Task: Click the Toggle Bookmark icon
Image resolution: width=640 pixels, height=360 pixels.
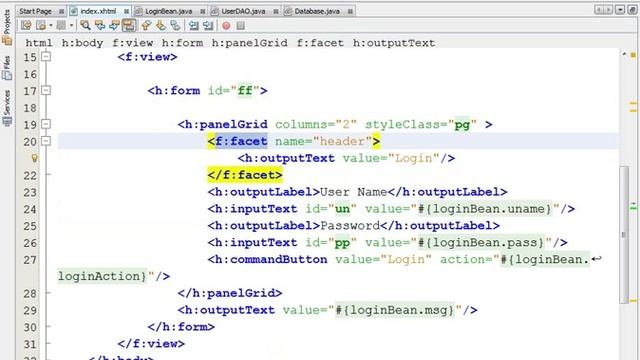Action: click(x=175, y=26)
